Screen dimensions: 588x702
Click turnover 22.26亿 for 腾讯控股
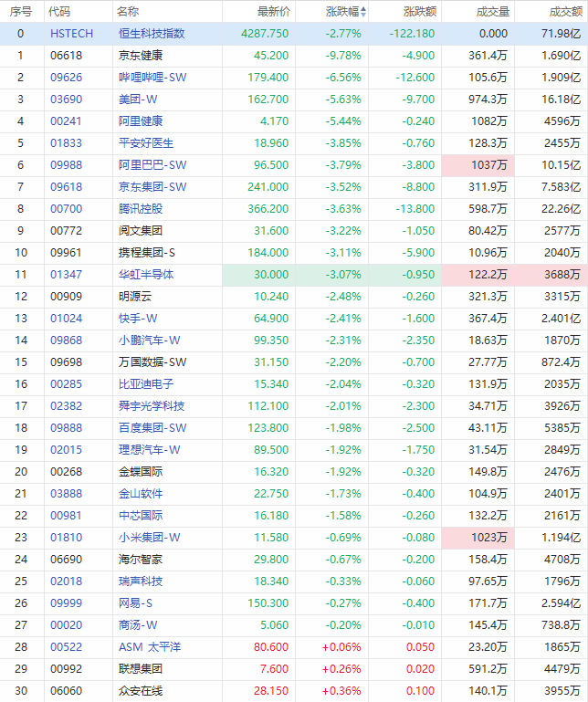(x=562, y=209)
